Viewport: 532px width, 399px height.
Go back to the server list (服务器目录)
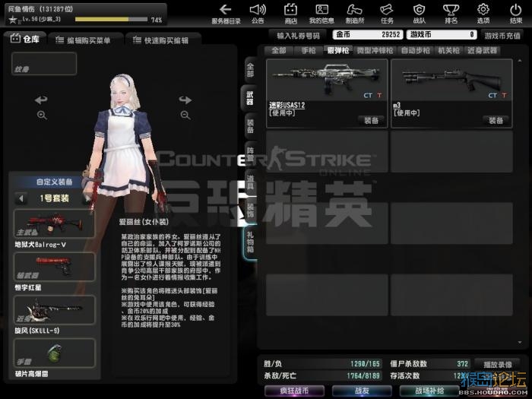(x=226, y=14)
